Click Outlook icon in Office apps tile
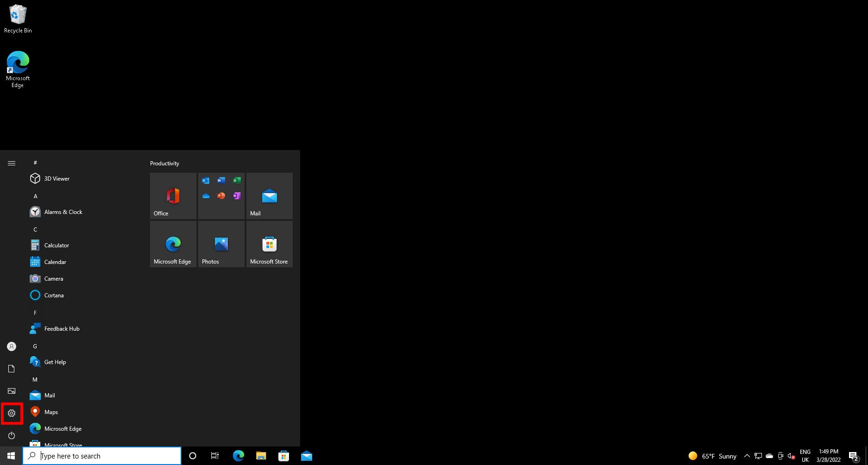Image resolution: width=868 pixels, height=465 pixels. [x=206, y=180]
